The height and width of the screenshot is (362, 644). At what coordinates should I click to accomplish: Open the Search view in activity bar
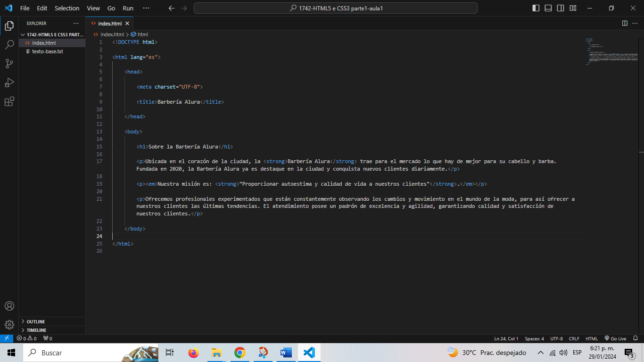click(x=9, y=45)
